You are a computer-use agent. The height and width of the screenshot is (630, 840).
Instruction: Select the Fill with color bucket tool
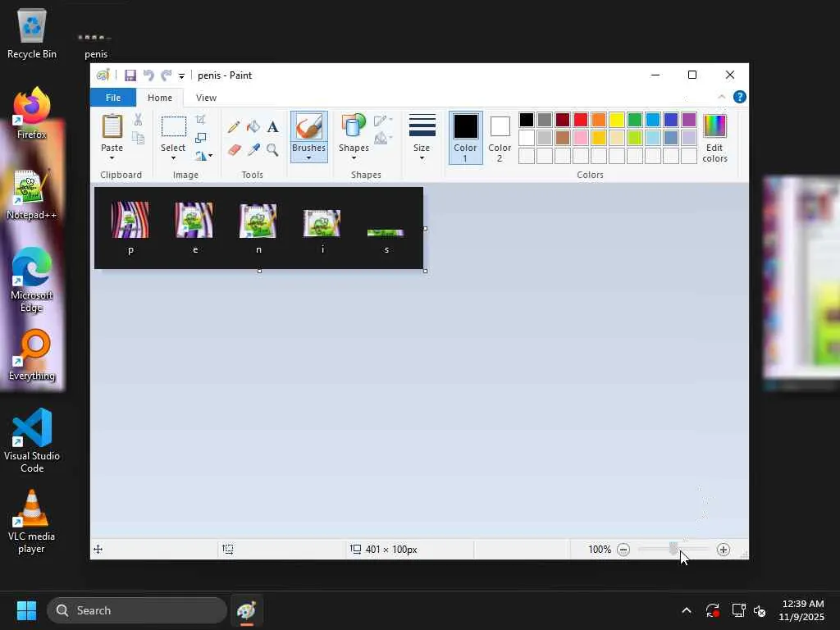click(253, 127)
